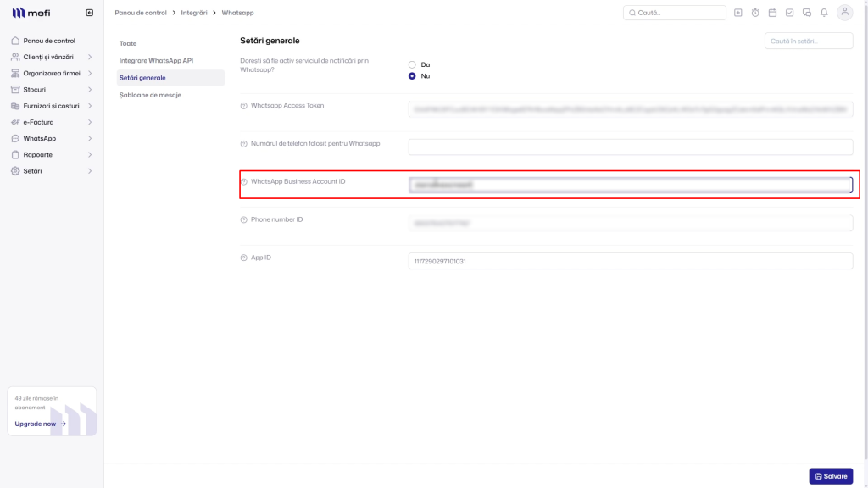Click the Setări generale heading
868x488 pixels.
click(270, 41)
